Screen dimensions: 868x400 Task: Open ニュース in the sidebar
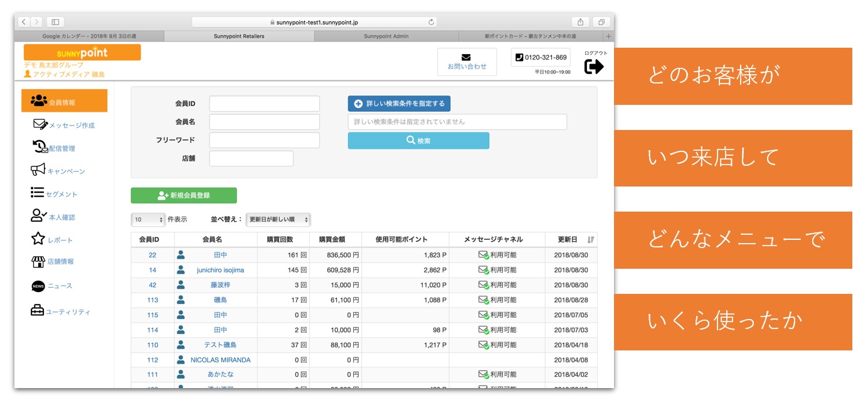(51, 286)
